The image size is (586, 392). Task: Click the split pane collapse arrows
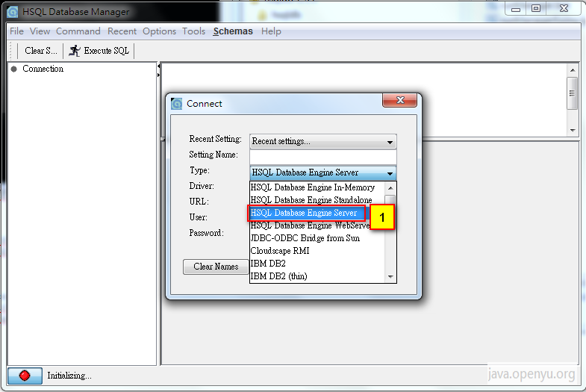click(158, 70)
